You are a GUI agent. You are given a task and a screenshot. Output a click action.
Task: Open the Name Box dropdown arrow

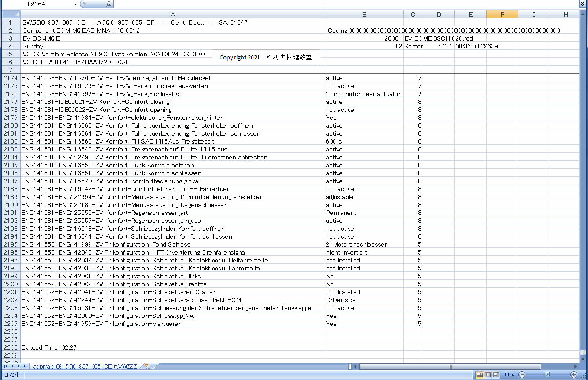[76, 4]
